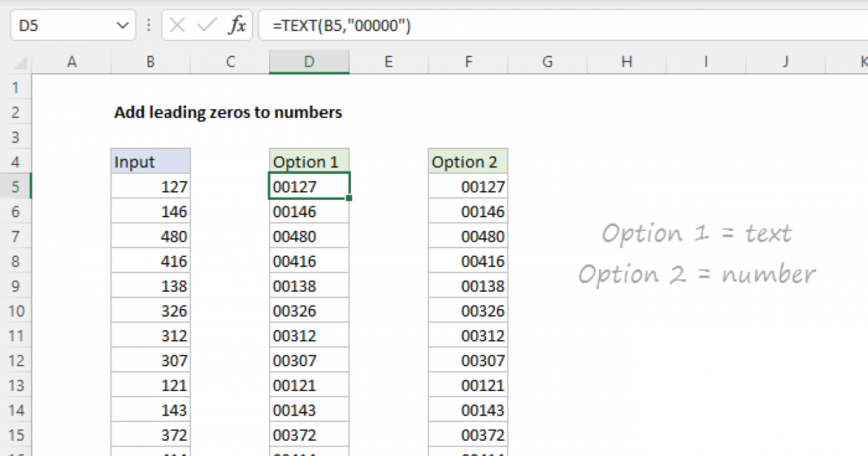
Task: Click the select-all corner of the grid
Action: tap(16, 63)
